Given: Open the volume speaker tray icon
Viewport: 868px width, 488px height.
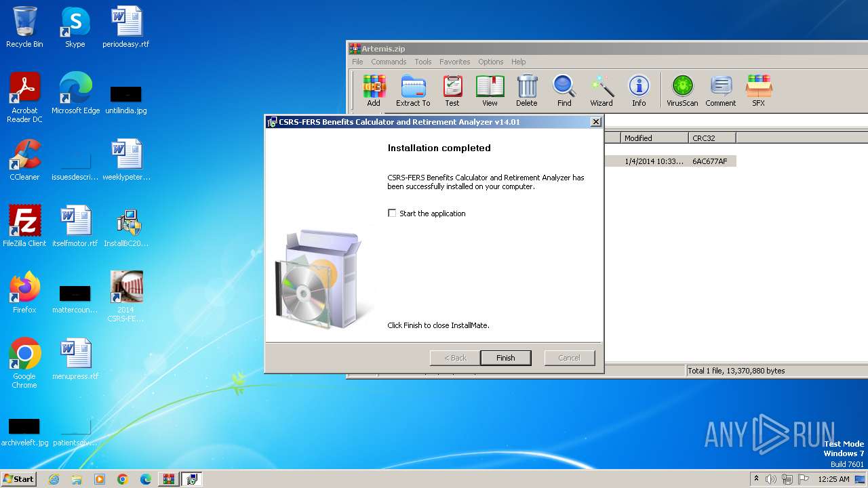Looking at the screenshot, I should (771, 479).
